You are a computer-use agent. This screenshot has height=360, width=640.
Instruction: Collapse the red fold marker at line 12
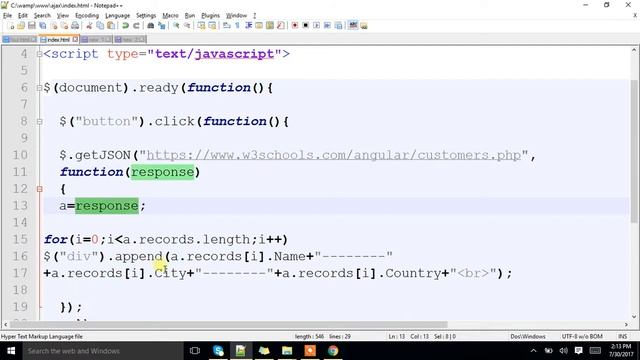click(40, 189)
